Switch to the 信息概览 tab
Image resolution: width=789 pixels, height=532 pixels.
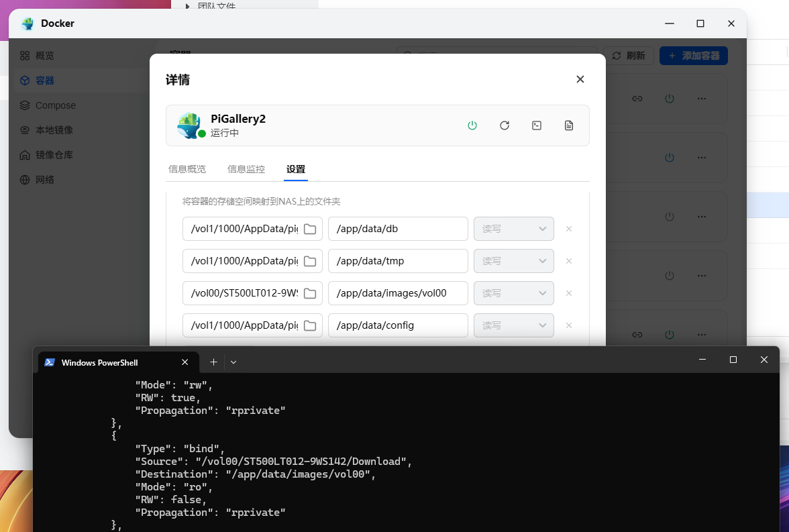click(187, 169)
